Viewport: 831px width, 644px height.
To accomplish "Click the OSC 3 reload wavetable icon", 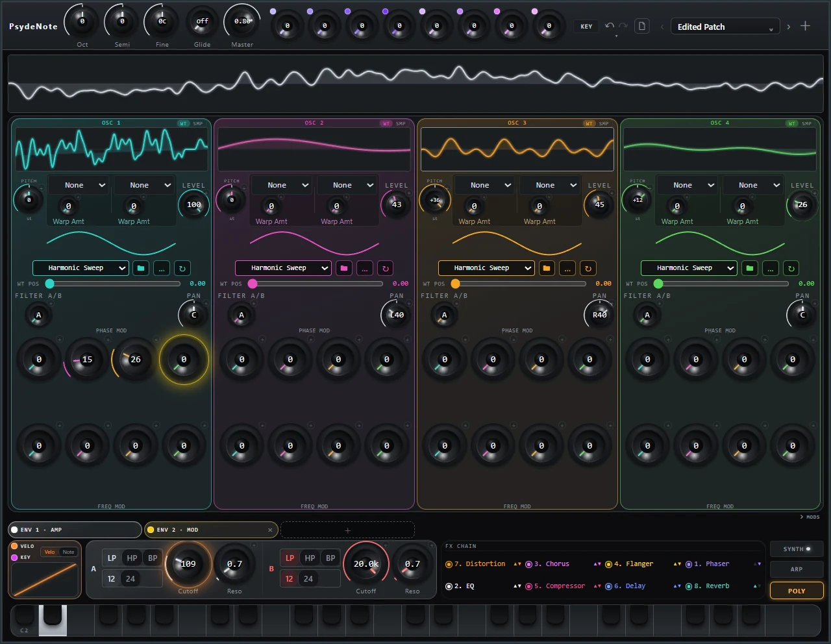I will (x=588, y=268).
